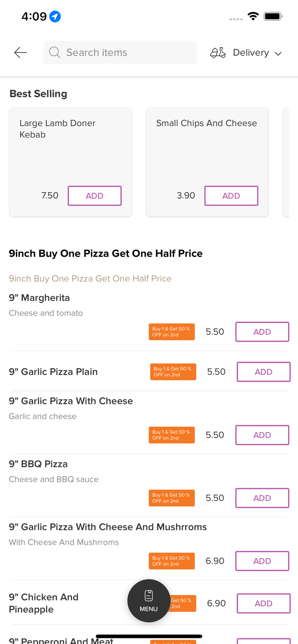Open the floating MENU button
Image resolution: width=298 pixels, height=644 pixels.
149,601
